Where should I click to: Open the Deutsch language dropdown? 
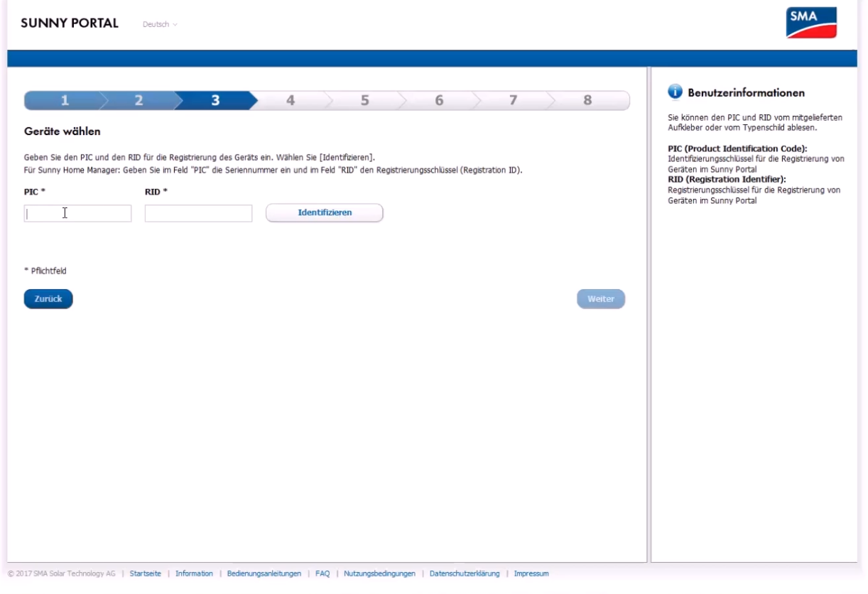pos(160,24)
